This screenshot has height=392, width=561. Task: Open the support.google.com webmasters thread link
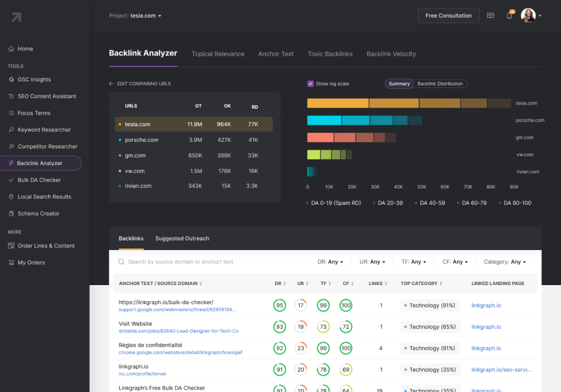pos(177,309)
